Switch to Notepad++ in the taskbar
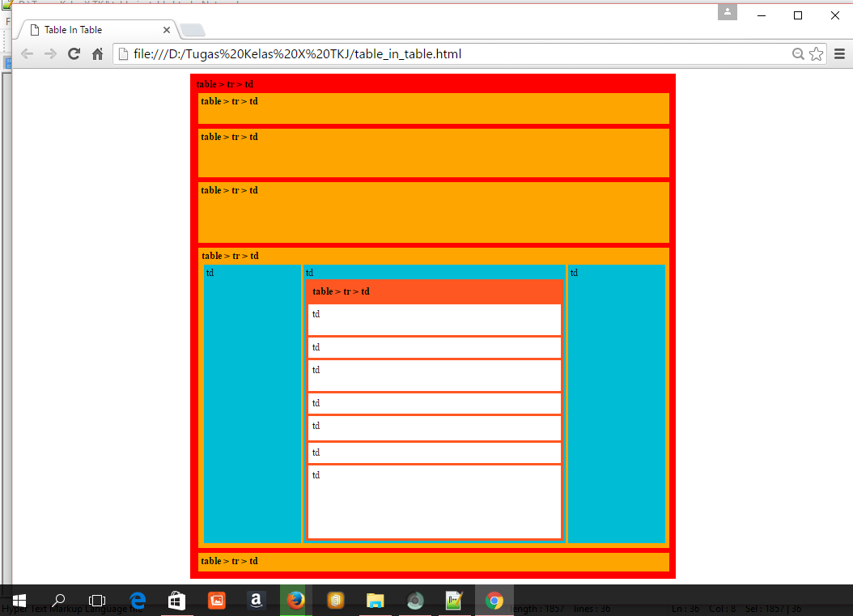The height and width of the screenshot is (616, 853). 454,600
